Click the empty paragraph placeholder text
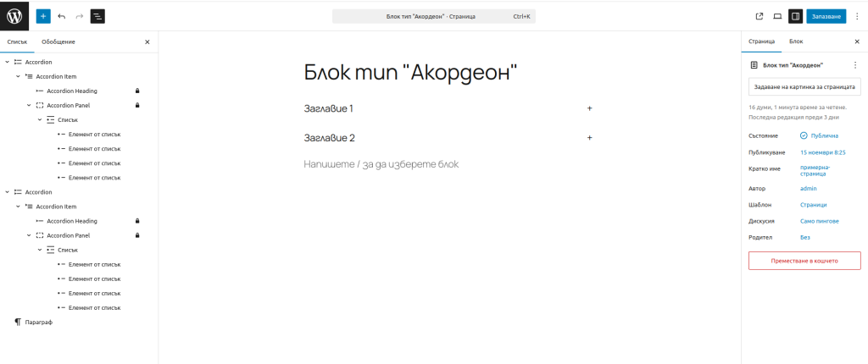868x364 pixels. pyautogui.click(x=381, y=164)
